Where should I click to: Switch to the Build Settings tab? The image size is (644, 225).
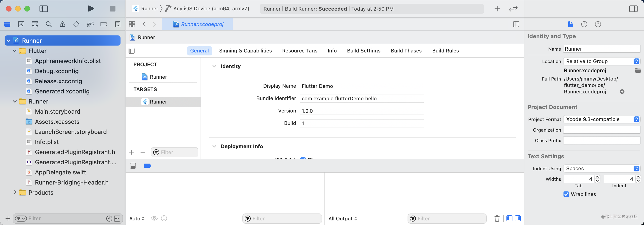[363, 51]
